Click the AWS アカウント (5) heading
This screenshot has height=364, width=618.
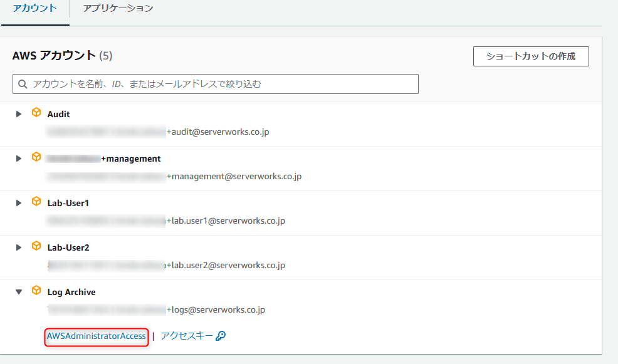(62, 56)
